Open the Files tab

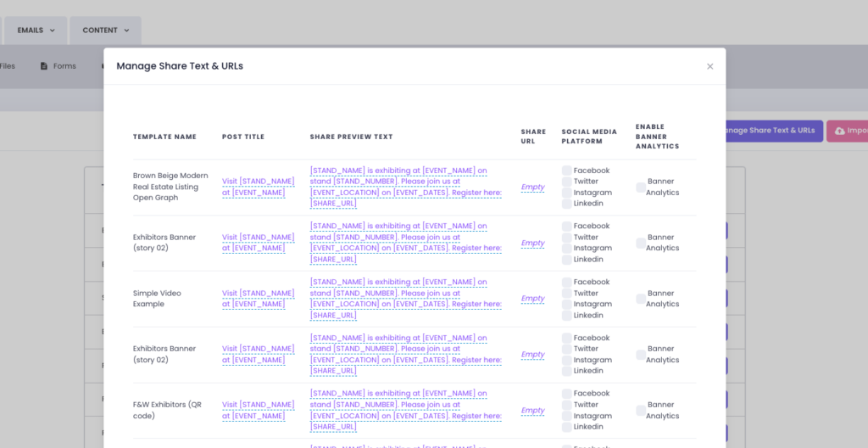(8, 66)
